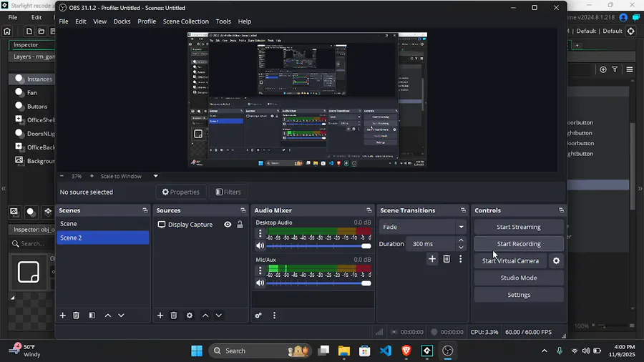Toggle DoorsNLig layer visibility in GameMaker

pos(19,133)
